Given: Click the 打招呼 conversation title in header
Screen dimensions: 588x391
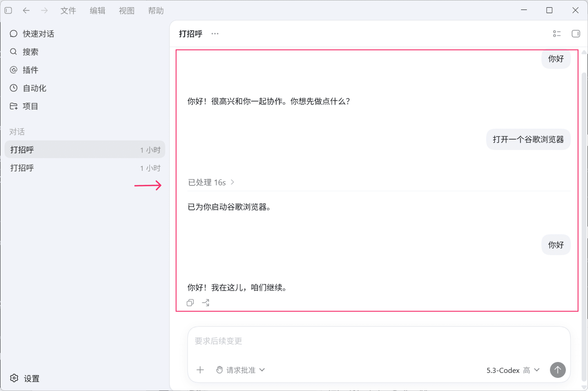Looking at the screenshot, I should (191, 34).
